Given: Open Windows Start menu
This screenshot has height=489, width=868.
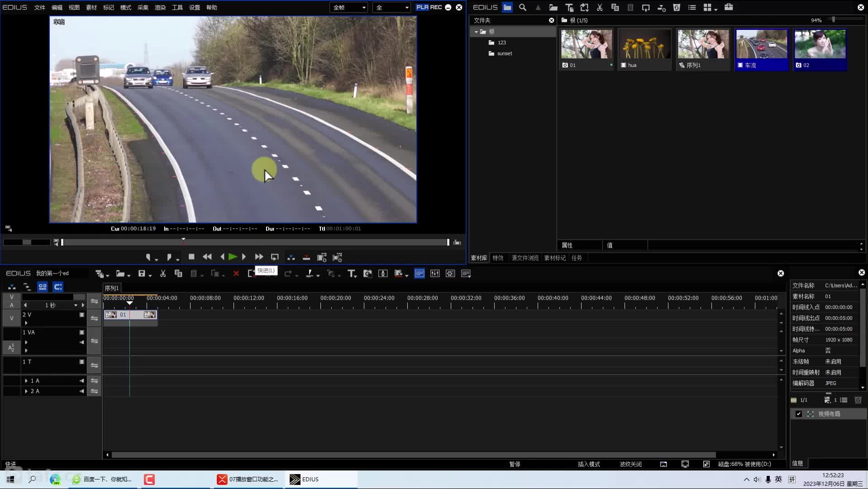Looking at the screenshot, I should 10,479.
